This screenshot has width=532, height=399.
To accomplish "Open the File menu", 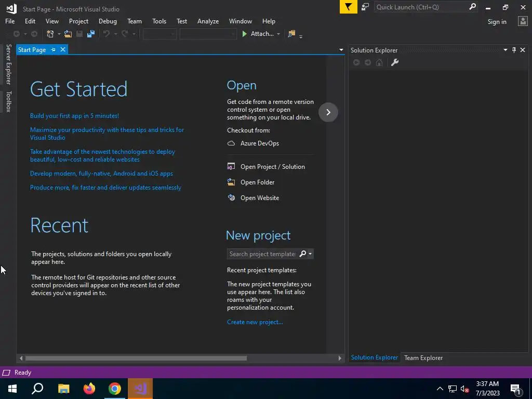I will pos(10,21).
